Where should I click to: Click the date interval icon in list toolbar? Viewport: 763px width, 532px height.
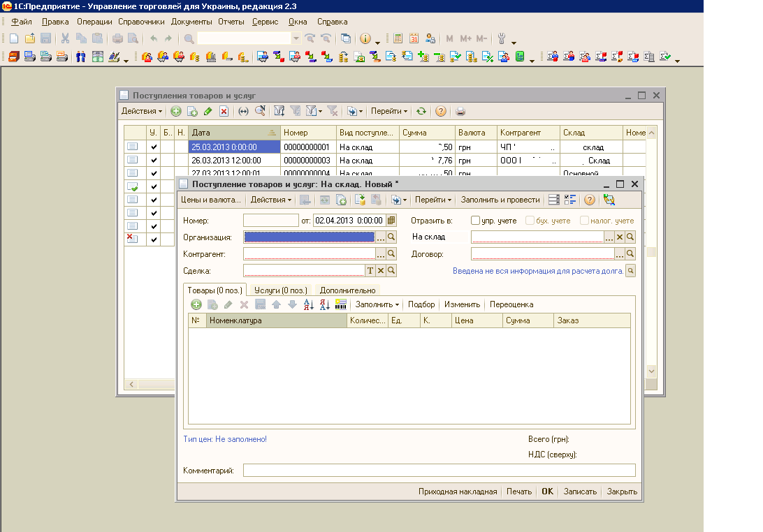pyautogui.click(x=243, y=112)
